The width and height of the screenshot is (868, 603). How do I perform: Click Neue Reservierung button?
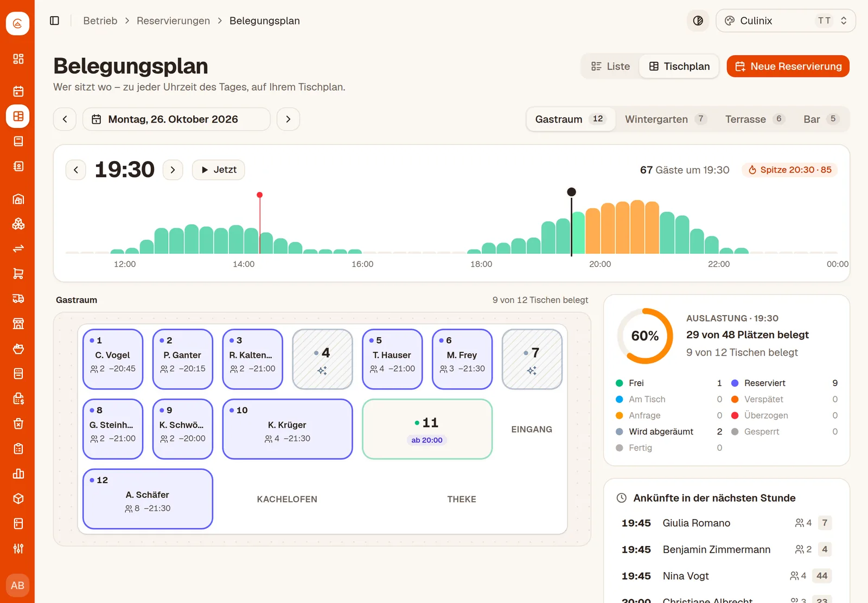788,66
